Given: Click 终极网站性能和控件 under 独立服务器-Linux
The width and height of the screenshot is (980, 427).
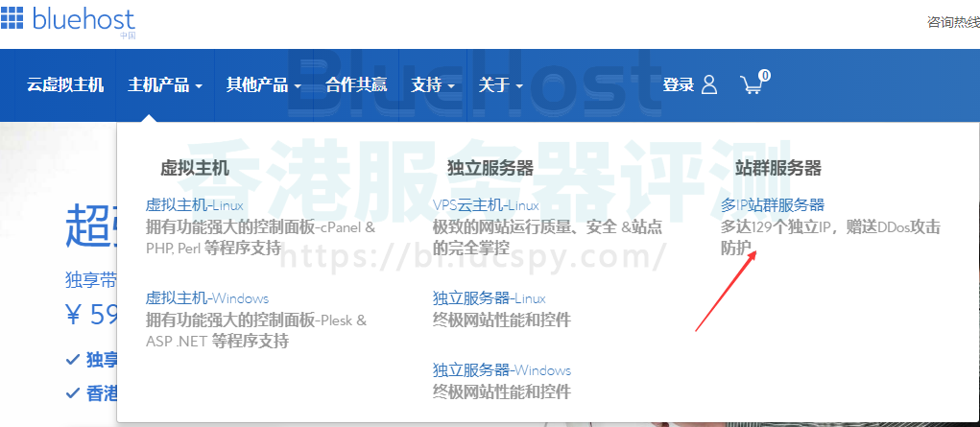Looking at the screenshot, I should point(501,320).
